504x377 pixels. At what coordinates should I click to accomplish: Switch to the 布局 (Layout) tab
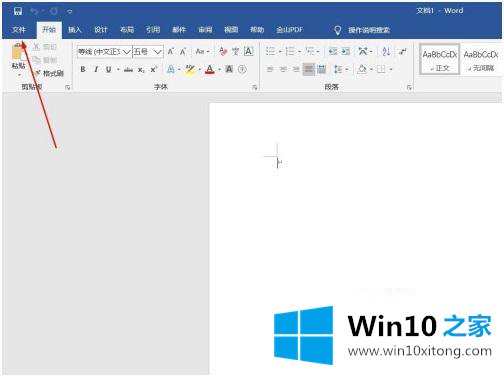click(x=127, y=30)
